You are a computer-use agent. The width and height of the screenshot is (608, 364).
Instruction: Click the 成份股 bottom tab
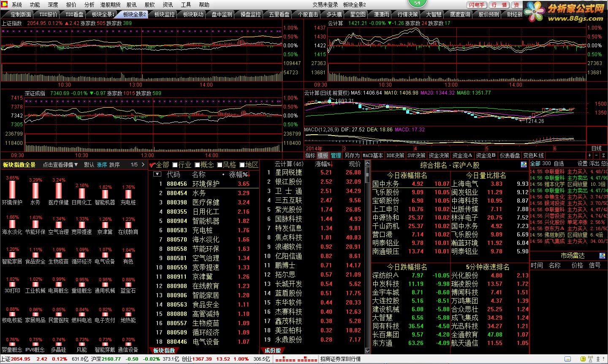click(273, 350)
